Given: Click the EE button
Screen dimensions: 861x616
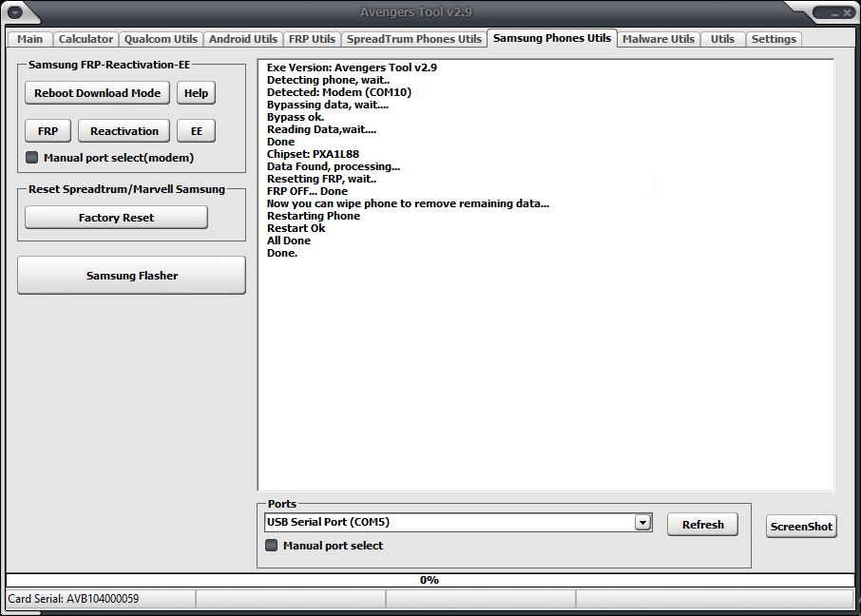Looking at the screenshot, I should pos(197,131).
